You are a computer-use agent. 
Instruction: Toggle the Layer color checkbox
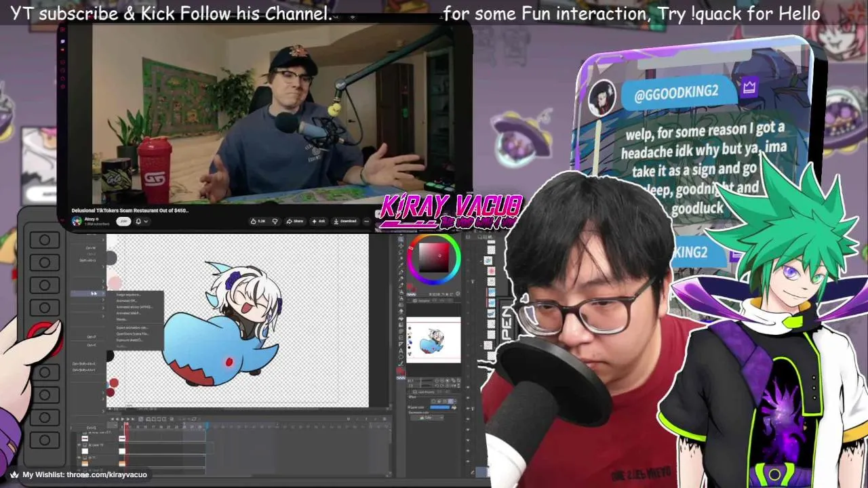click(x=409, y=407)
